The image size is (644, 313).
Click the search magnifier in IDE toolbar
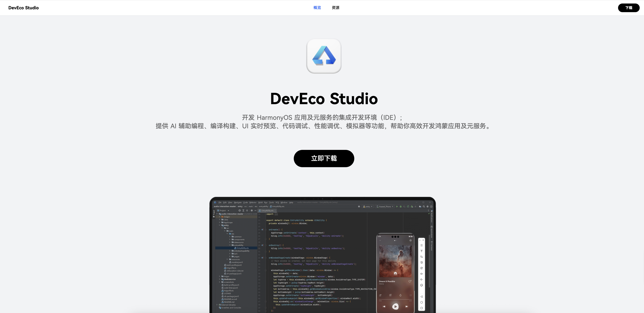click(424, 207)
